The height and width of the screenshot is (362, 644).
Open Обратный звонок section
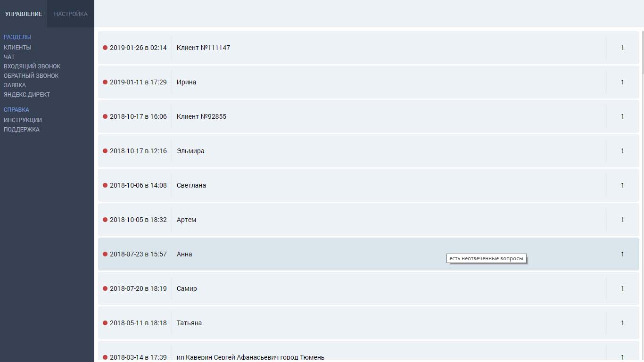click(x=31, y=76)
